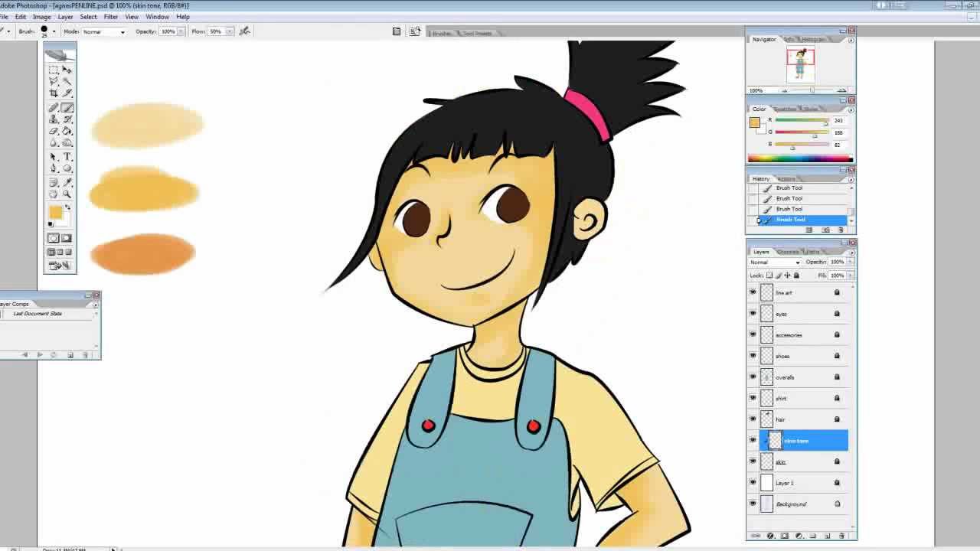Image resolution: width=980 pixels, height=551 pixels.
Task: Click the foreground color swatch in toolbox
Action: (x=55, y=212)
